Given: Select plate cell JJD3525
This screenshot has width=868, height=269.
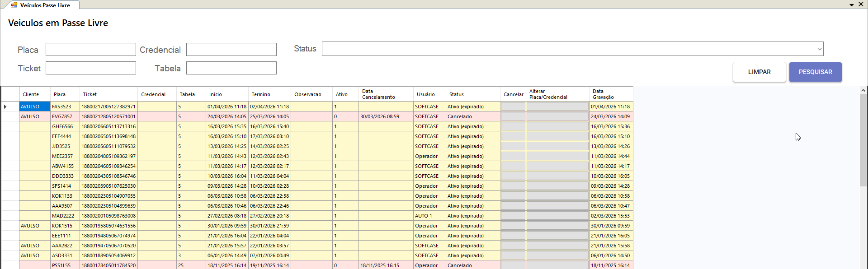Looking at the screenshot, I should [x=65, y=146].
